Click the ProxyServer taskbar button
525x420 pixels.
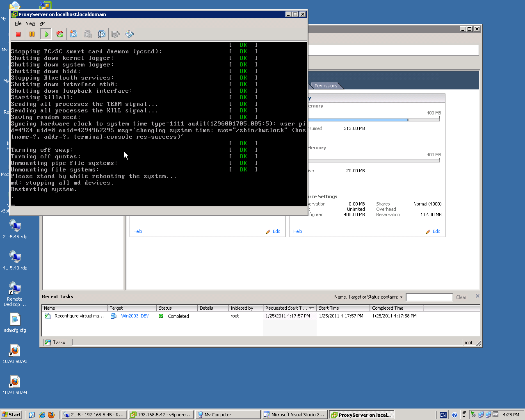(x=362, y=415)
